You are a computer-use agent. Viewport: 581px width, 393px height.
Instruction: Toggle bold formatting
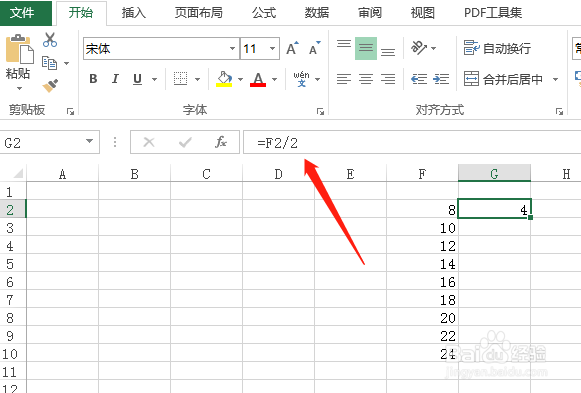click(x=93, y=79)
